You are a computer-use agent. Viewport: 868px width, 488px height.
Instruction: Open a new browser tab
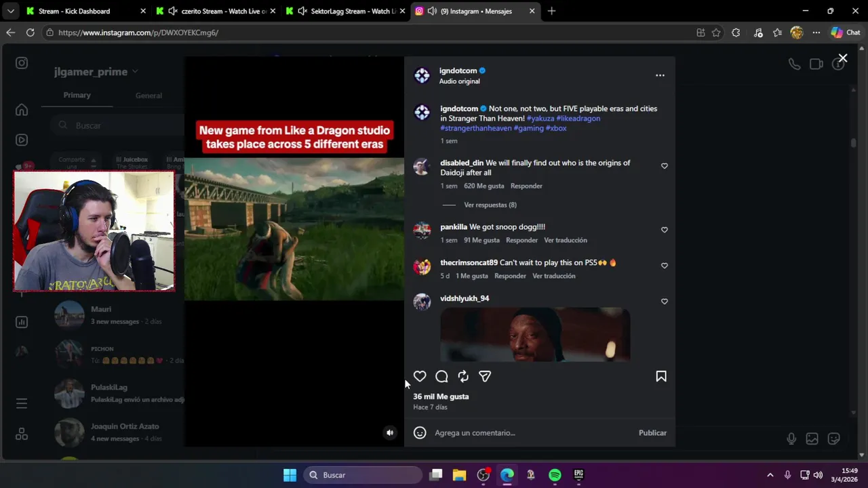pyautogui.click(x=551, y=11)
